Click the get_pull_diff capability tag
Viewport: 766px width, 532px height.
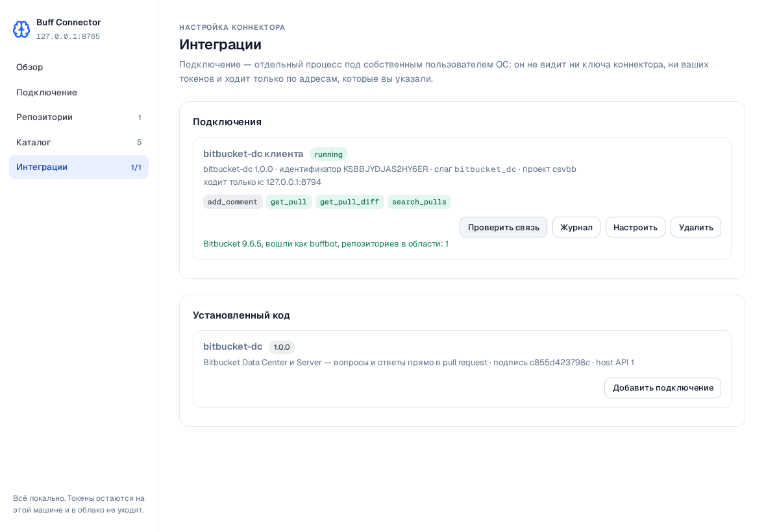pos(349,202)
